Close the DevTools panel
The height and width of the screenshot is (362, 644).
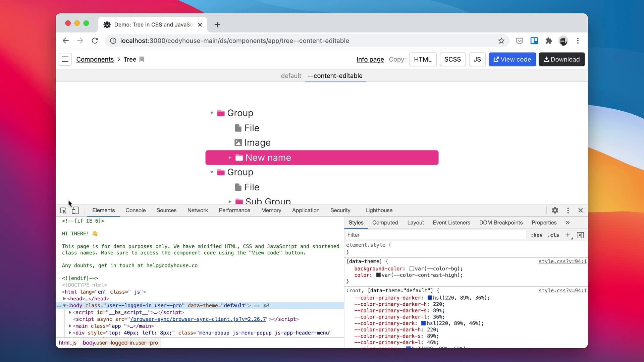click(581, 210)
